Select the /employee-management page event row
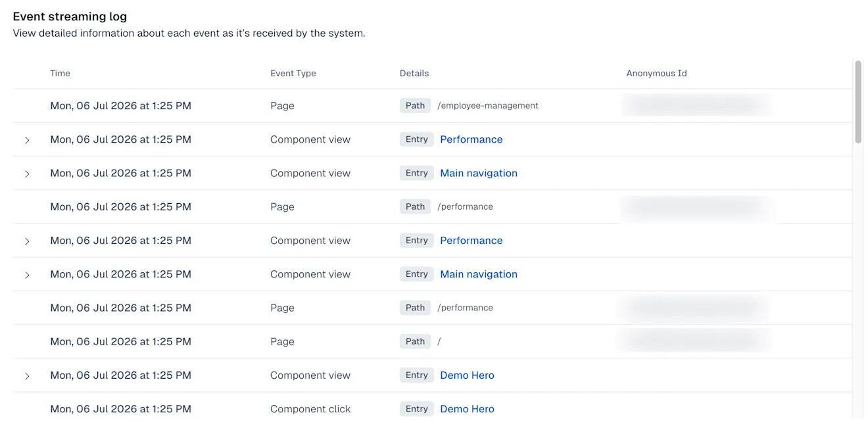868x432 pixels. click(x=433, y=106)
